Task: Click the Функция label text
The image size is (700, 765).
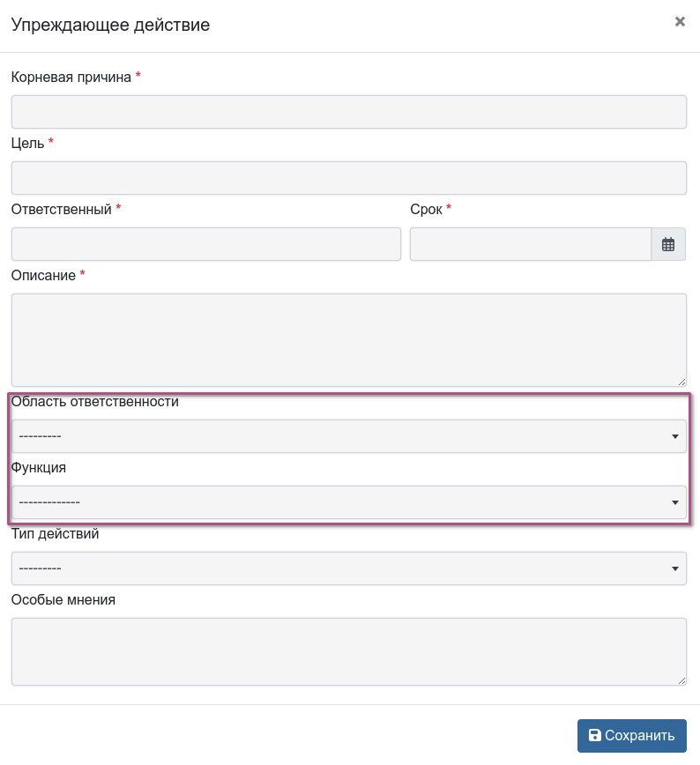Action: click(x=38, y=468)
